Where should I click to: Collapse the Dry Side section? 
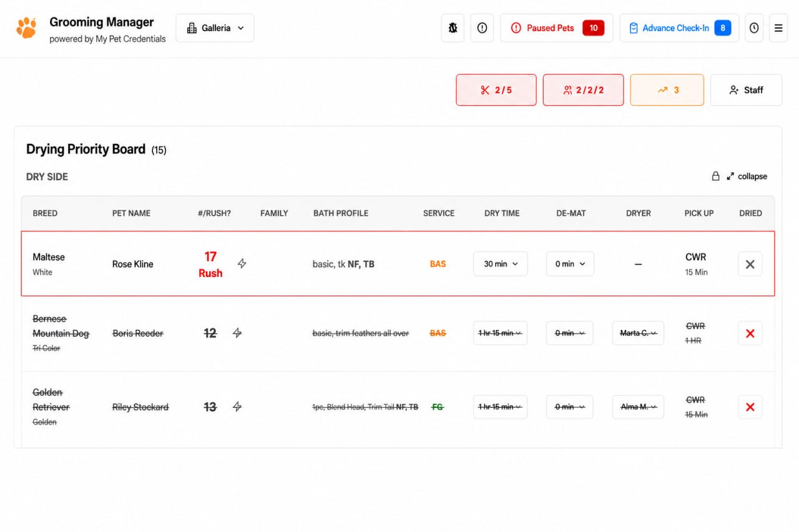(x=747, y=177)
